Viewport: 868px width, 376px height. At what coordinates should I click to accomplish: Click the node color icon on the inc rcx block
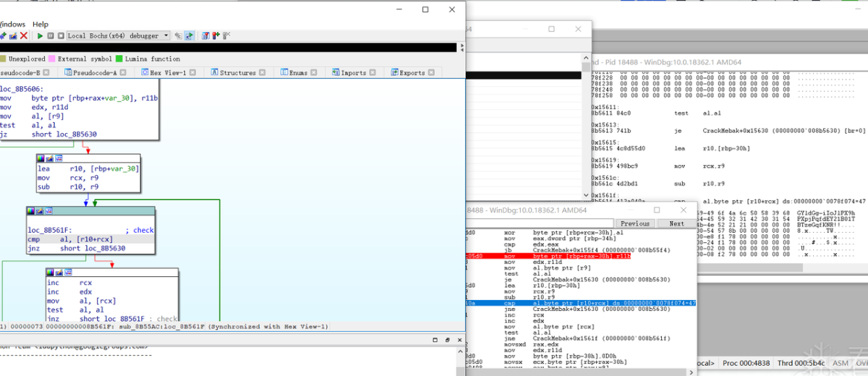pyautogui.click(x=51, y=273)
